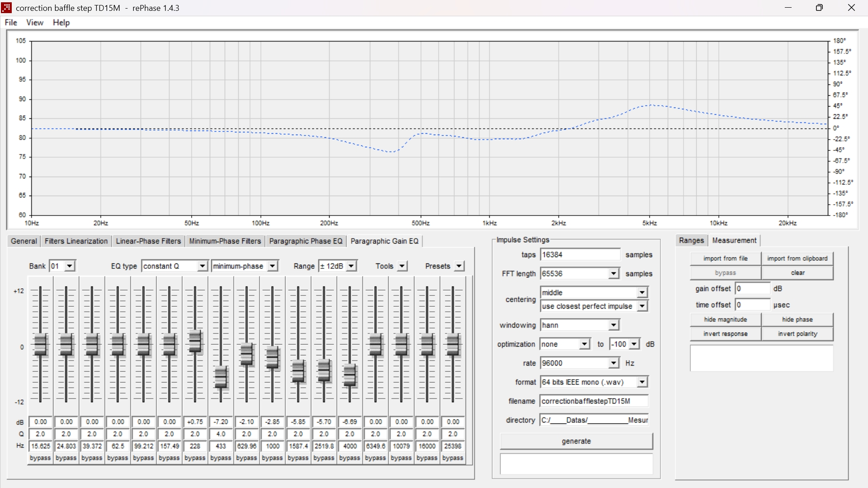Click the invert polarity button
Viewport: 868px width, 488px height.
pyautogui.click(x=797, y=334)
